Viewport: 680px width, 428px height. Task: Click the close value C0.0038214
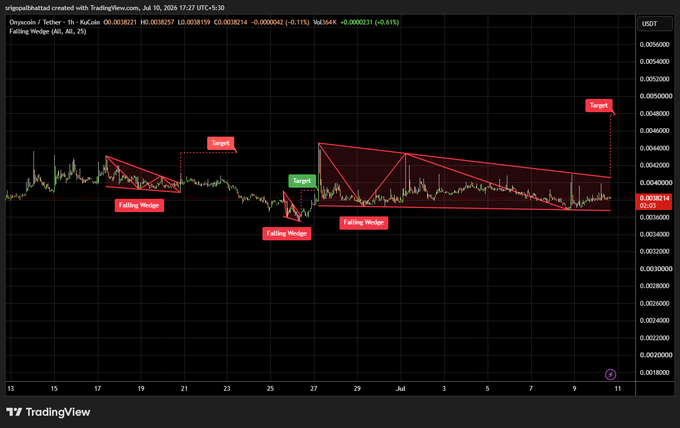pyautogui.click(x=231, y=22)
